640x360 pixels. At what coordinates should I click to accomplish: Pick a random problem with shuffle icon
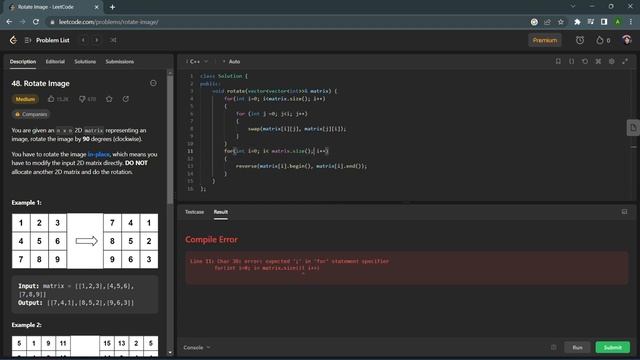pos(113,40)
